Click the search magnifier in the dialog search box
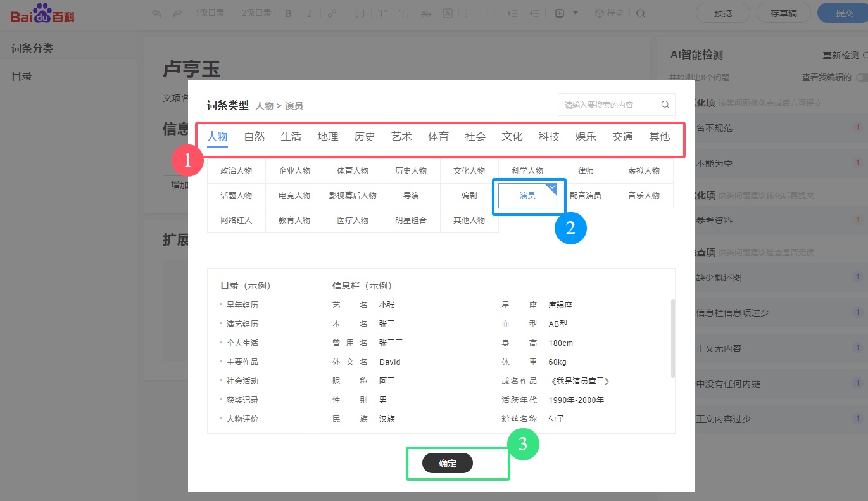This screenshot has width=868, height=501. (x=665, y=105)
